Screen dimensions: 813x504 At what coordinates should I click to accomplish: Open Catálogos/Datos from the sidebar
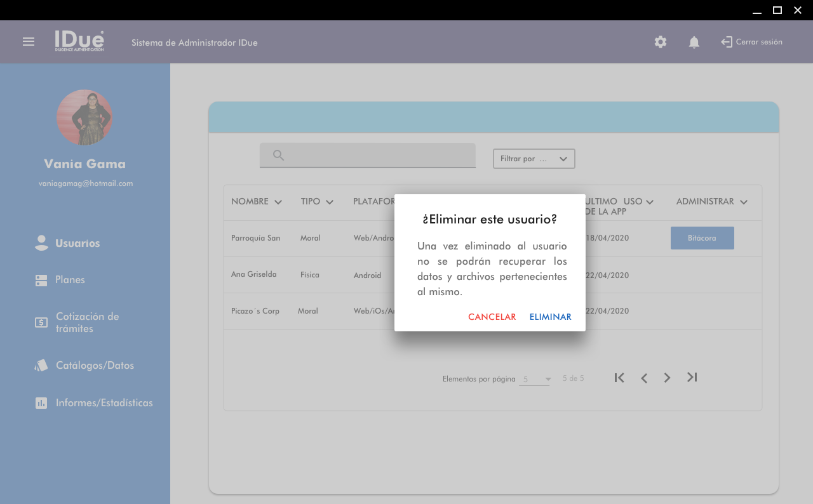tap(95, 366)
